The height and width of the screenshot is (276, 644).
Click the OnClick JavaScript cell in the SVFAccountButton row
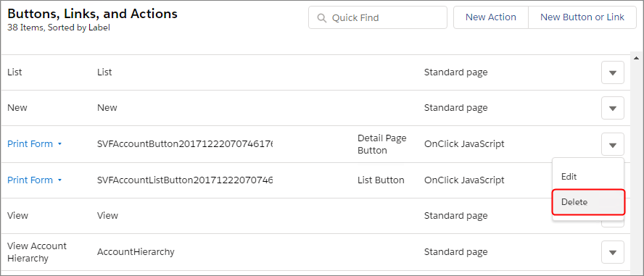[465, 144]
